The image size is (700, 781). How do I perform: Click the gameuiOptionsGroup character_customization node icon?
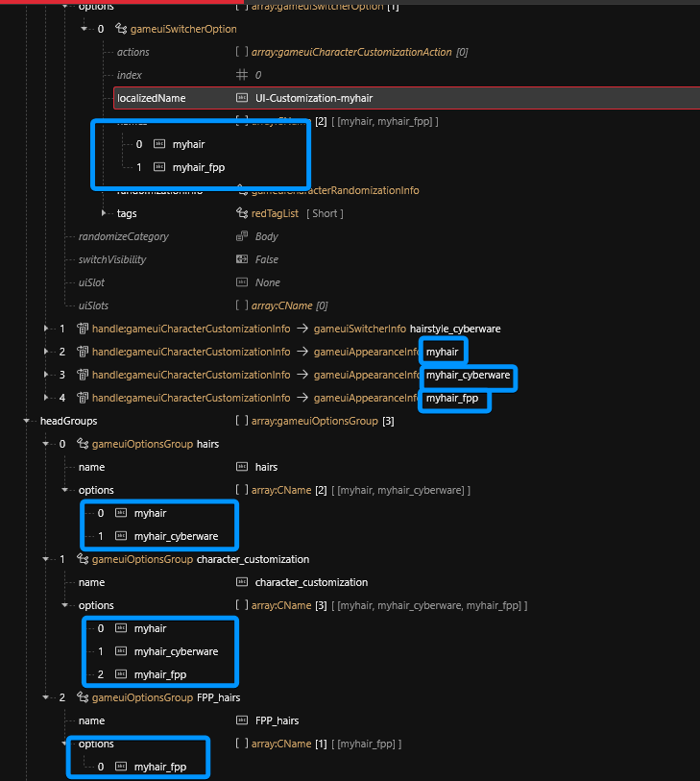tap(82, 559)
